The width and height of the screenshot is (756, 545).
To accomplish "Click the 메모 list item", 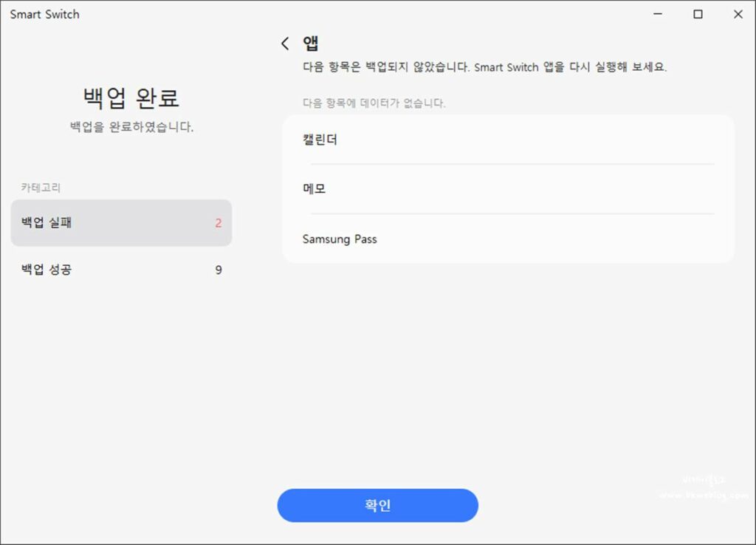I will (x=508, y=188).
